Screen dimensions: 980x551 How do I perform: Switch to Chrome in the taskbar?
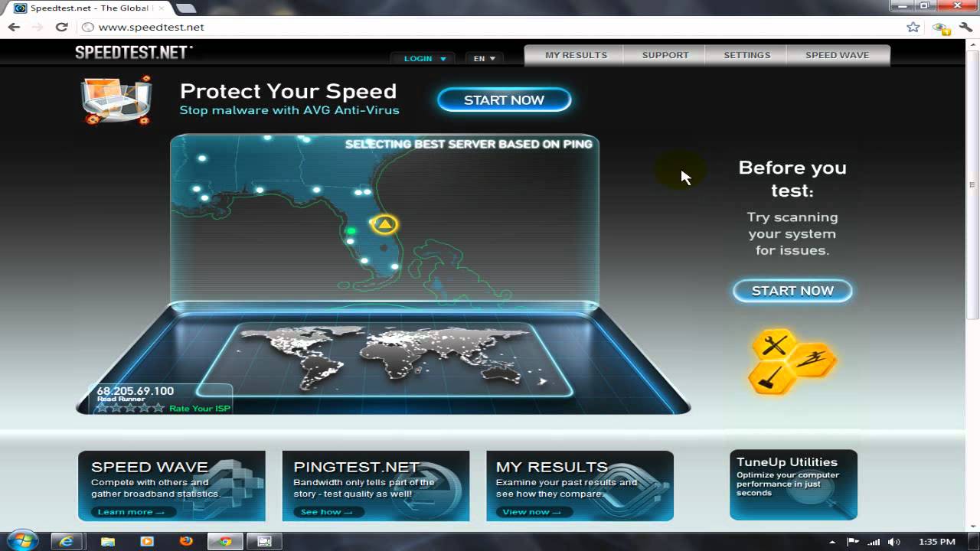pyautogui.click(x=226, y=541)
